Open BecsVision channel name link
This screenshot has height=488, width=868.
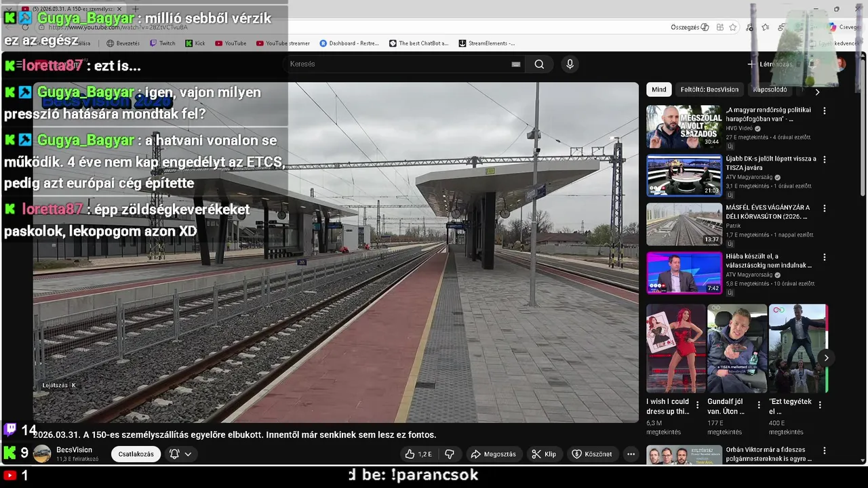pos(74,450)
